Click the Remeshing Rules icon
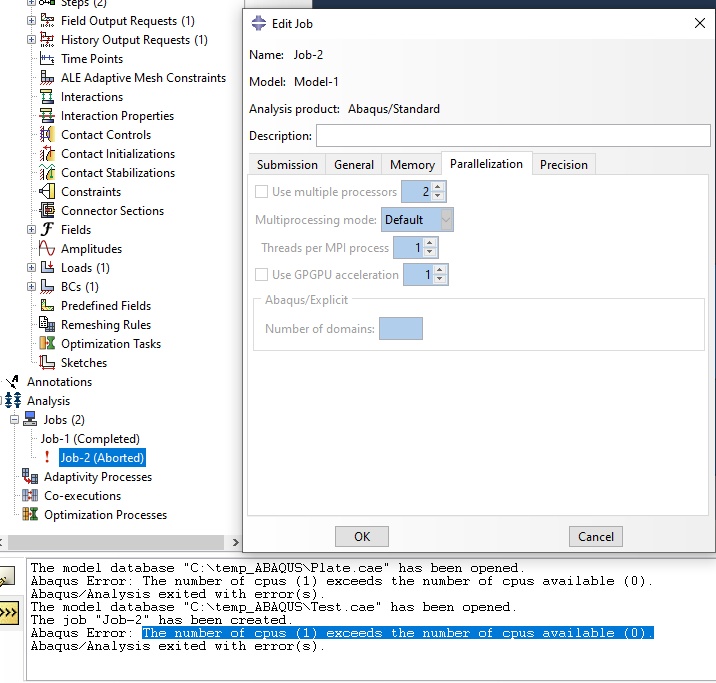716x683 pixels. (x=47, y=325)
